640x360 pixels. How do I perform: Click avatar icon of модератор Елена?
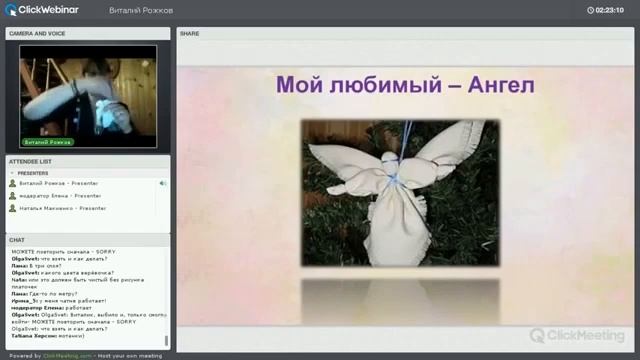[x=13, y=196]
